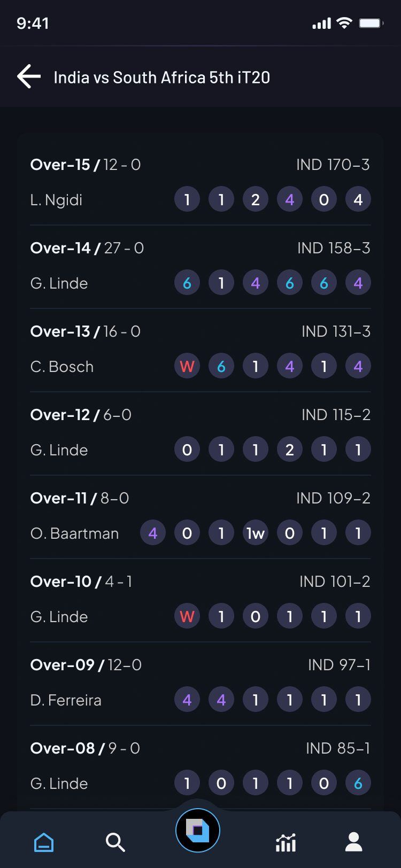Screen dimensions: 401x868
Task: Select the 1w wide ball in Over-11
Action: [x=256, y=533]
